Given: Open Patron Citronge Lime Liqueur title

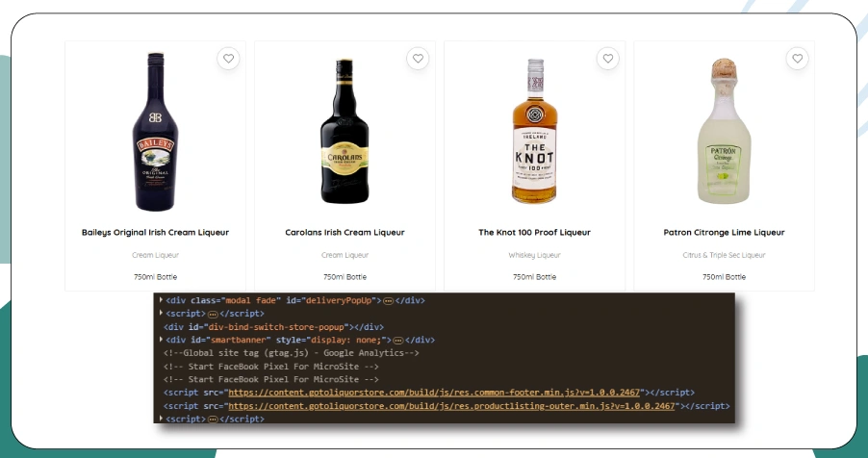Looking at the screenshot, I should [724, 232].
